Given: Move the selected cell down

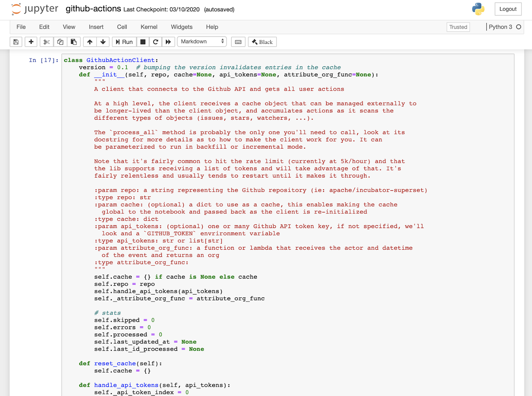Looking at the screenshot, I should (x=103, y=42).
